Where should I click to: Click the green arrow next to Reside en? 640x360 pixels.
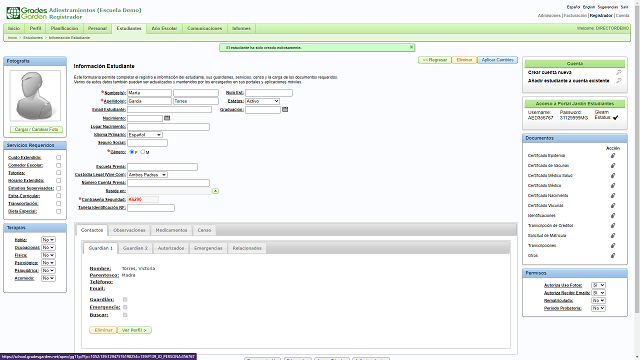coord(215,191)
